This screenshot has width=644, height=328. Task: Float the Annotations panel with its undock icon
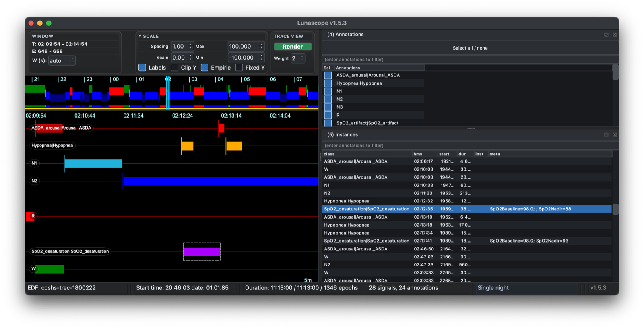click(606, 35)
